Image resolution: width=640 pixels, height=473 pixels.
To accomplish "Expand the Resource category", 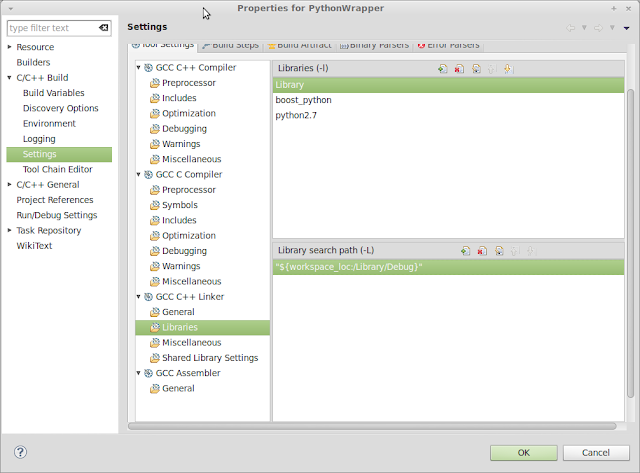I will (x=9, y=47).
